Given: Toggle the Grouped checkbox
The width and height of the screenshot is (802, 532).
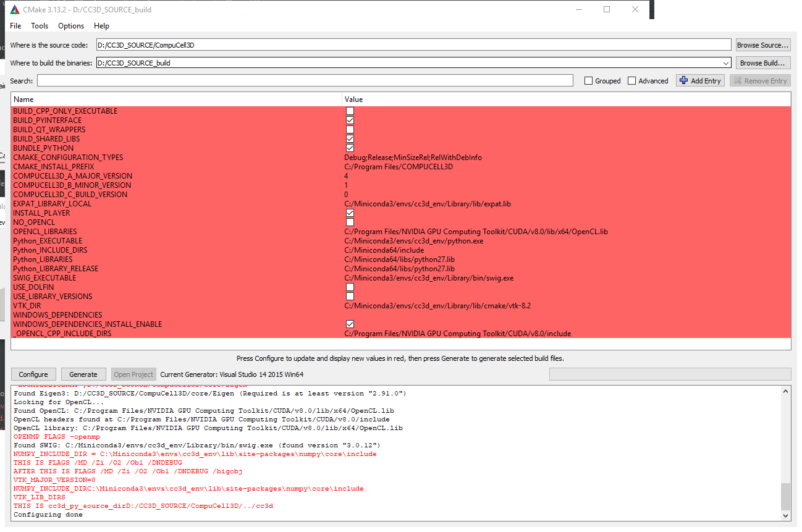Looking at the screenshot, I should point(588,81).
